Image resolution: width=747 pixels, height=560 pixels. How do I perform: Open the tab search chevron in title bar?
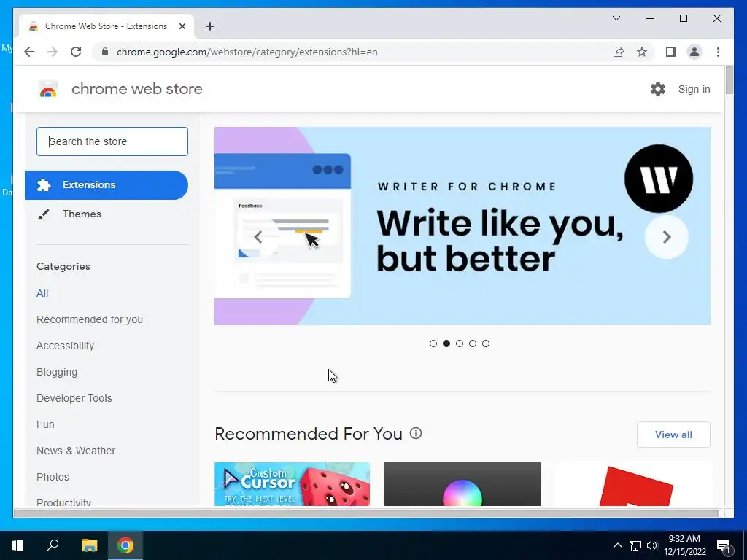pos(616,18)
